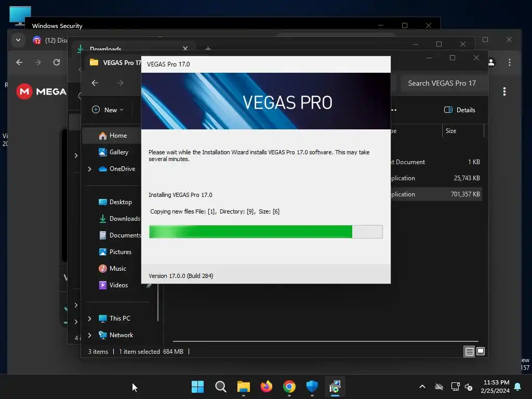The width and height of the screenshot is (532, 399).
Task: Open the OneDrive tray icon
Action: click(x=439, y=387)
